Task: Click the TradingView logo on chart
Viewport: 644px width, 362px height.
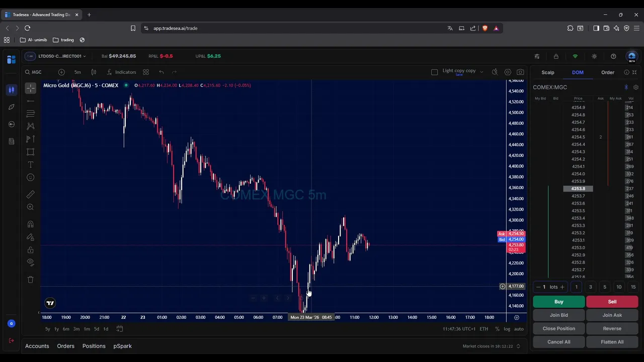Action: 50,303
